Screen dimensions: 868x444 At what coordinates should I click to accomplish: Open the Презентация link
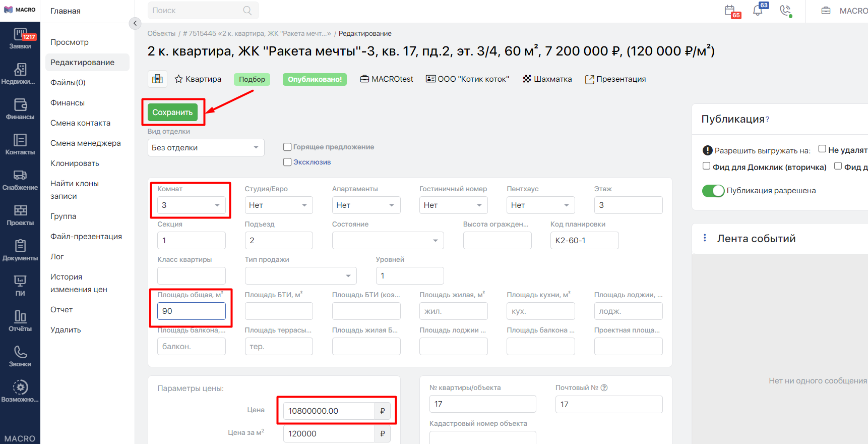coord(615,79)
